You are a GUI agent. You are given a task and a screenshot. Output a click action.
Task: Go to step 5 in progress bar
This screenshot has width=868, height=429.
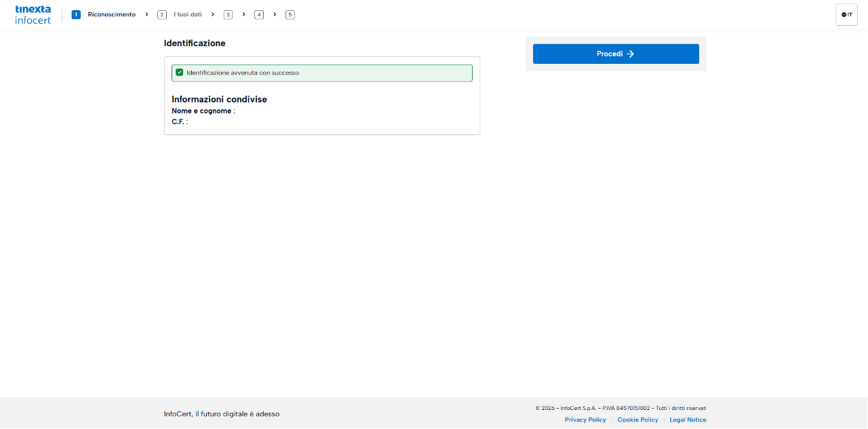(290, 14)
